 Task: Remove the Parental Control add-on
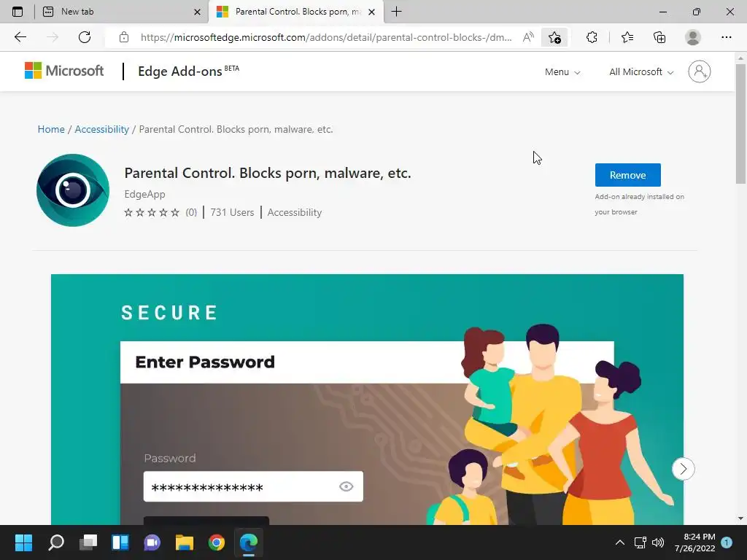click(627, 175)
